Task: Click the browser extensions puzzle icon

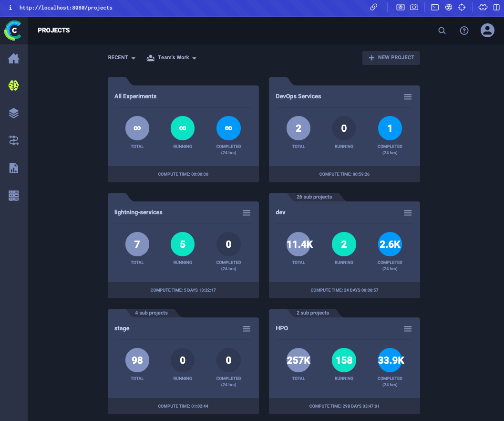Action: coord(483,7)
